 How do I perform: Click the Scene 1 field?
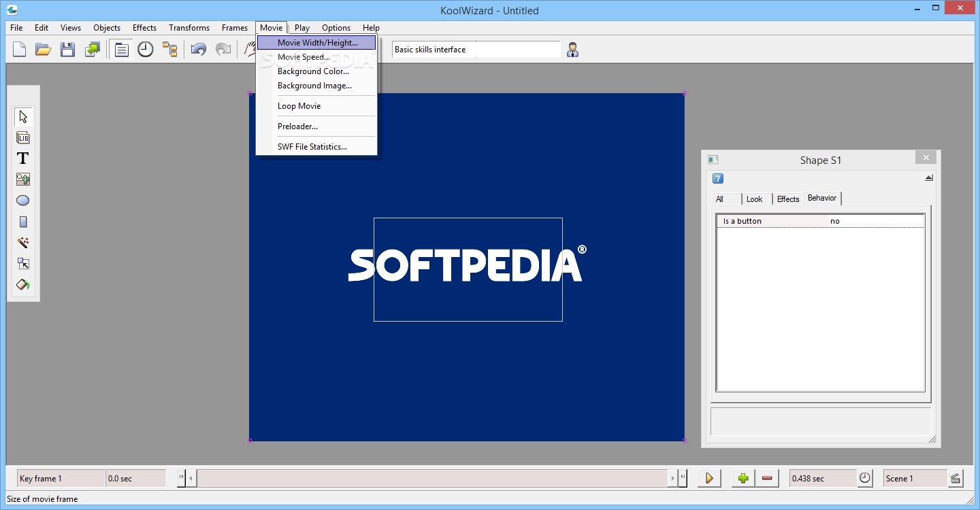click(x=915, y=478)
